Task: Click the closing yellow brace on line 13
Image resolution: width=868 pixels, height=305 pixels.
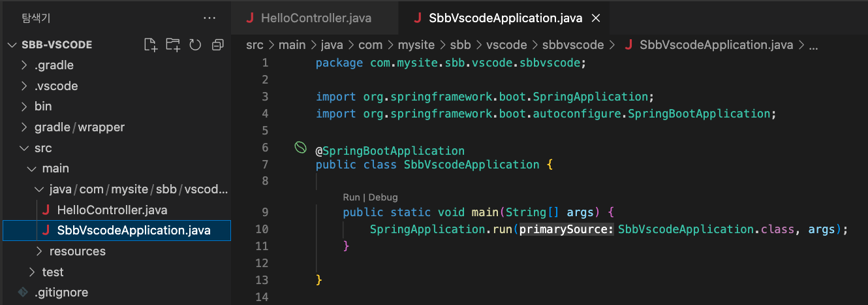Action: pyautogui.click(x=319, y=280)
